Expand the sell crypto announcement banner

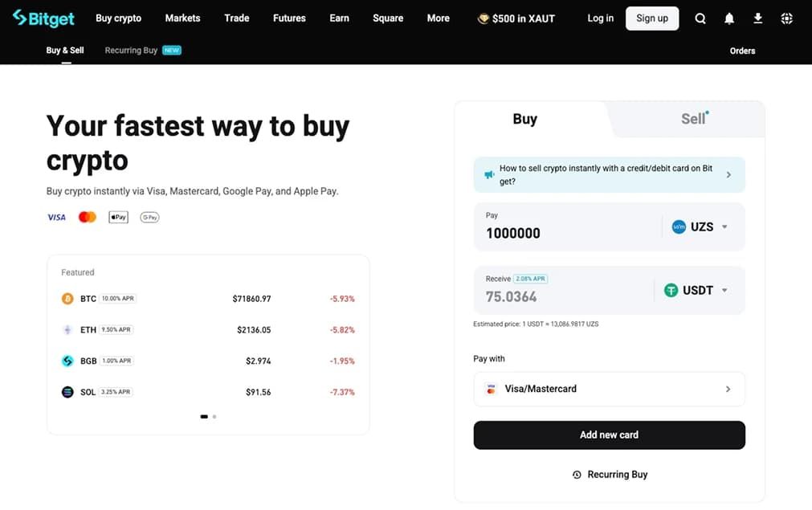click(x=609, y=175)
